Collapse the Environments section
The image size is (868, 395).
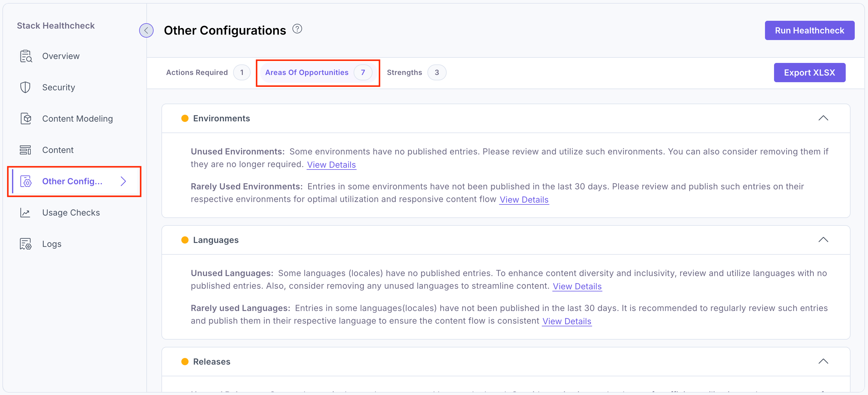(x=823, y=118)
